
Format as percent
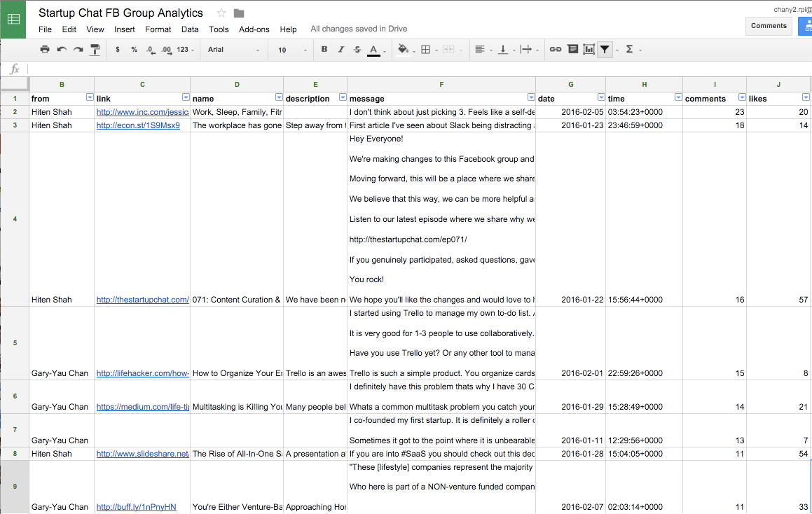[x=134, y=49]
